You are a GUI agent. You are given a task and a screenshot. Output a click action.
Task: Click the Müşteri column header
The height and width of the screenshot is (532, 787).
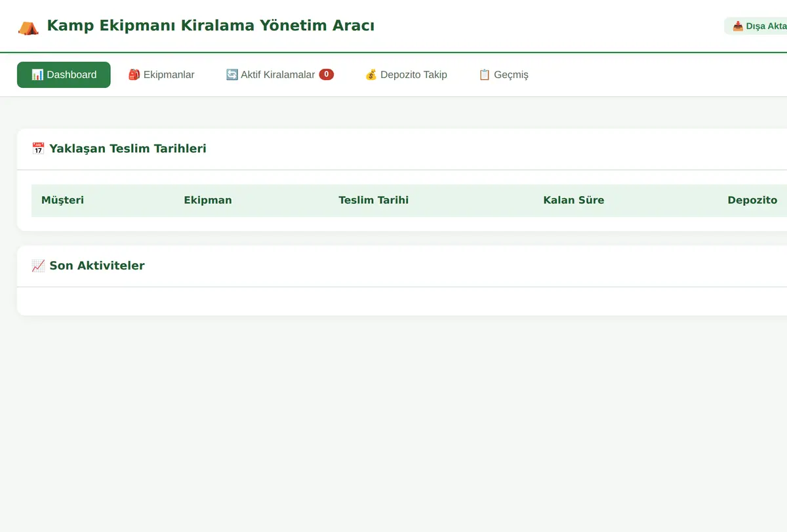[63, 200]
